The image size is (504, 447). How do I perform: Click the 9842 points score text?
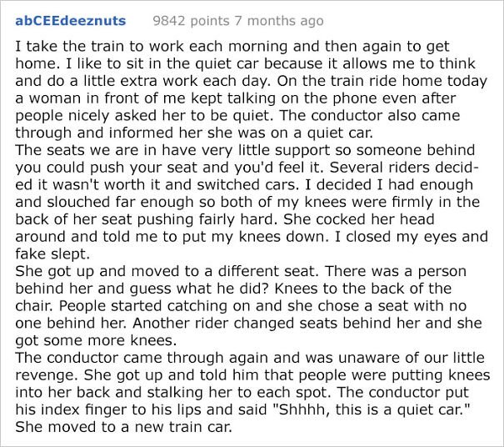(x=192, y=21)
